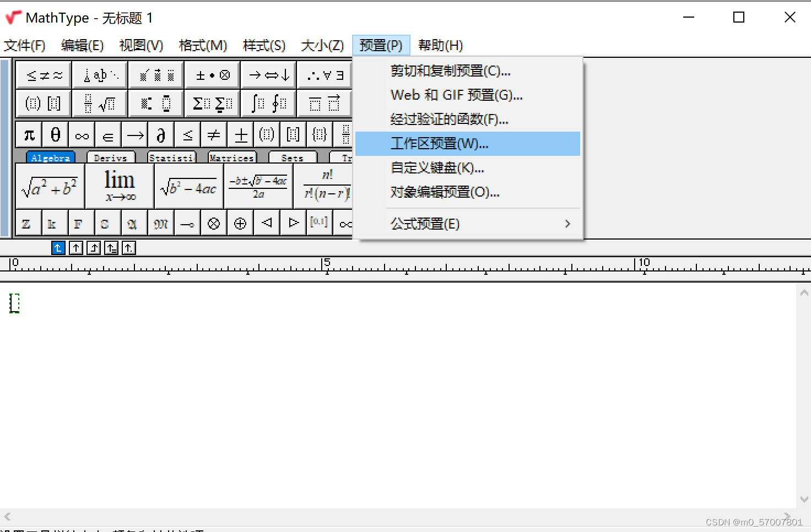This screenshot has height=532, width=811.
Task: Open the operator symbols palette (±•⊗)
Action: (x=213, y=75)
